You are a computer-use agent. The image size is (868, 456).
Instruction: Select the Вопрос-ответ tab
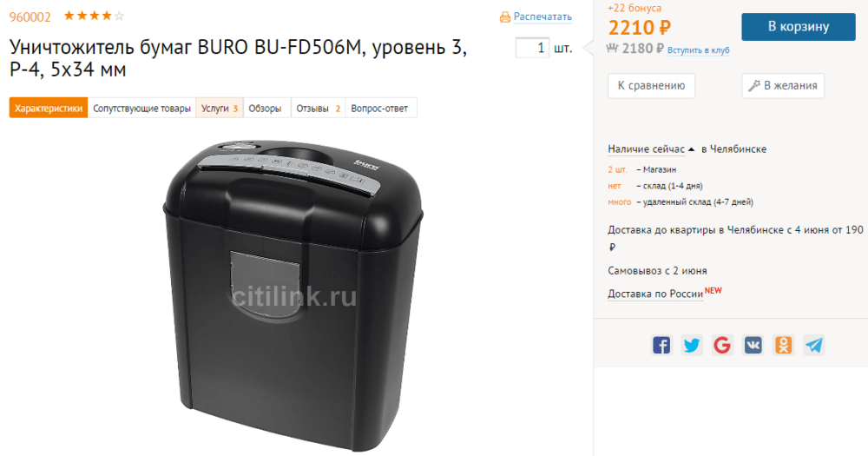tap(380, 108)
